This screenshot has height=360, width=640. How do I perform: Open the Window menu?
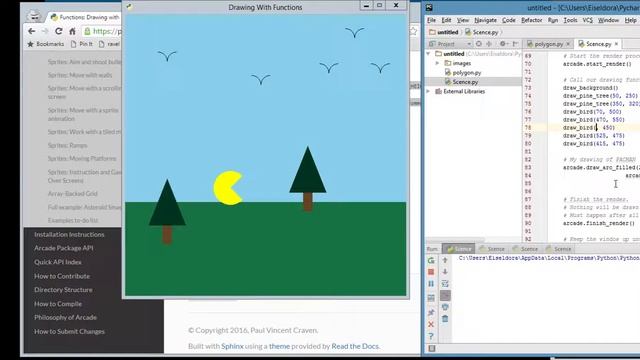pyautogui.click(x=608, y=20)
